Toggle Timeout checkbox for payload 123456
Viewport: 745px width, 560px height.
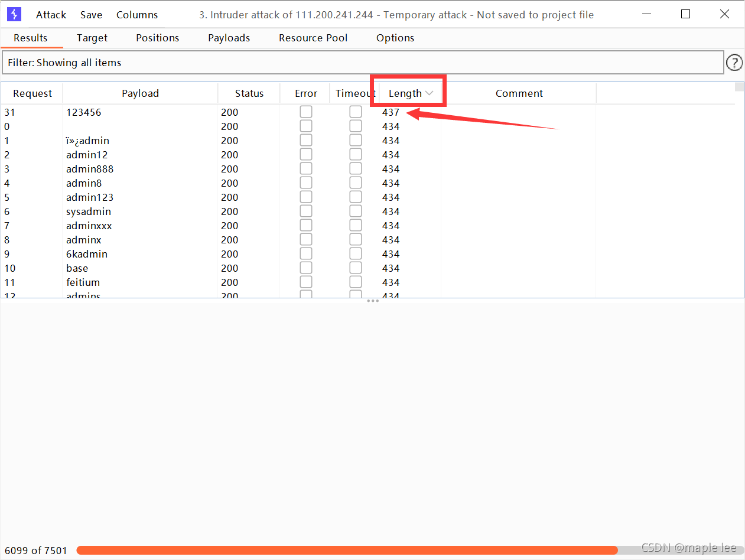click(356, 112)
